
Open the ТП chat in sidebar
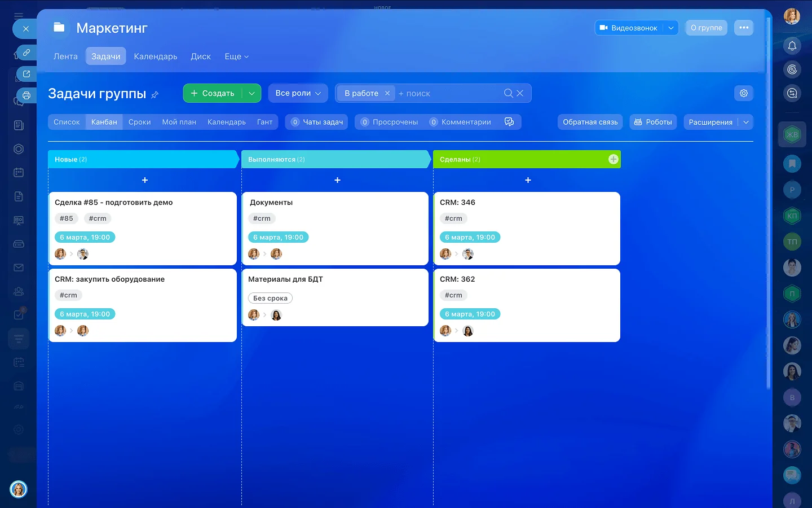coord(792,242)
